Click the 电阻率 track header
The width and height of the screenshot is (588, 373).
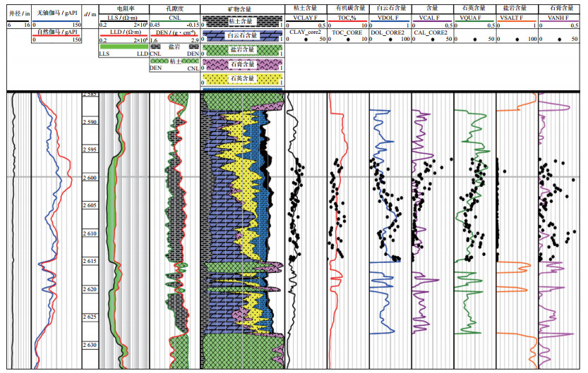coord(124,6)
